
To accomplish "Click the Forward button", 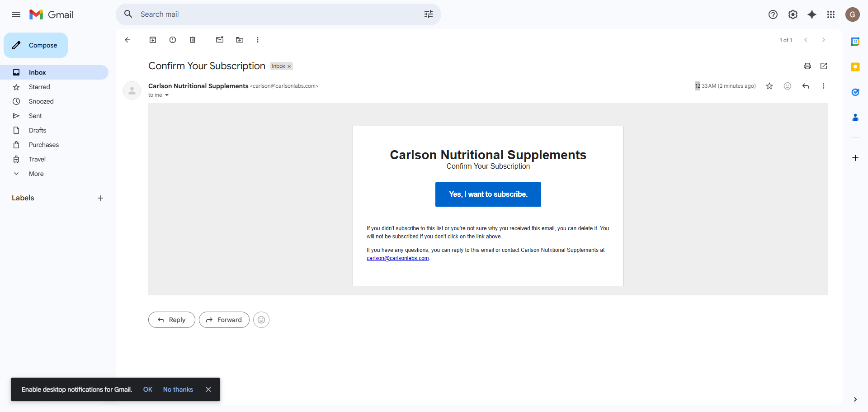I will click(224, 320).
